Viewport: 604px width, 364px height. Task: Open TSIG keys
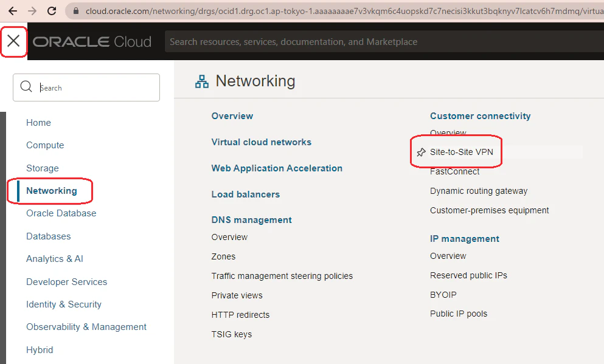click(232, 334)
